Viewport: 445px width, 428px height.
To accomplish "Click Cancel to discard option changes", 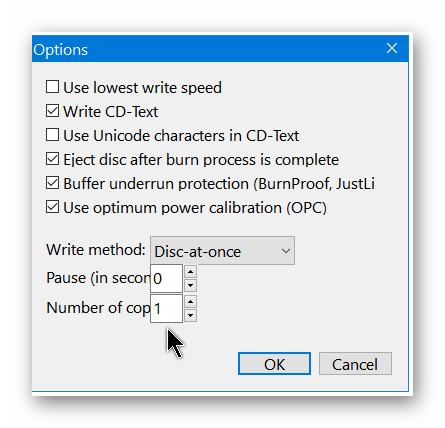I will [x=355, y=364].
